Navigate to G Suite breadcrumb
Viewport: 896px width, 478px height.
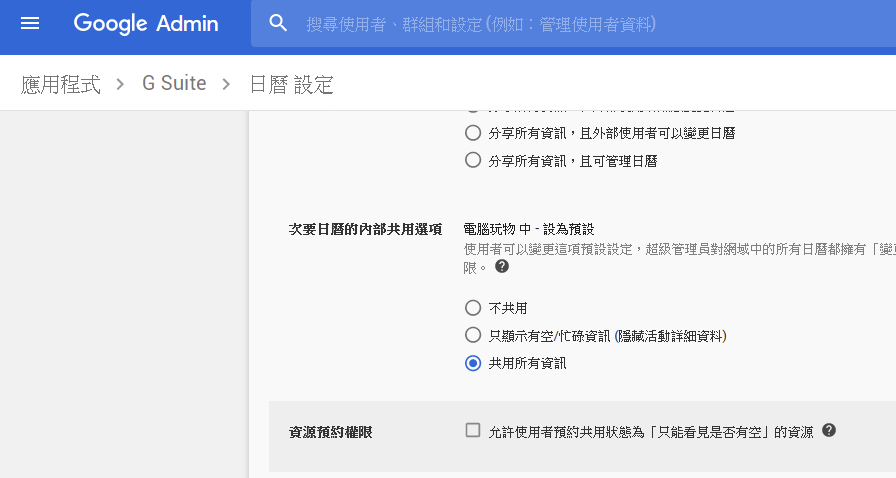pos(174,84)
